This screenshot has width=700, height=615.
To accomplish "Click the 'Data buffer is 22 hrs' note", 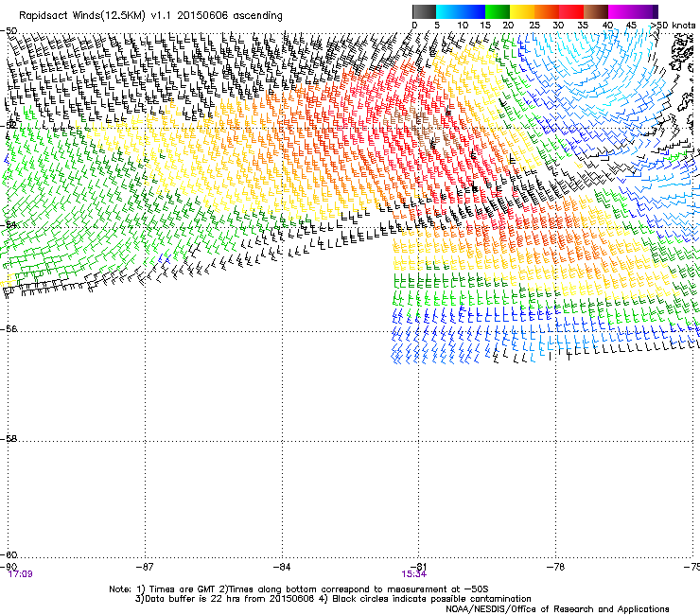I will tap(333, 599).
